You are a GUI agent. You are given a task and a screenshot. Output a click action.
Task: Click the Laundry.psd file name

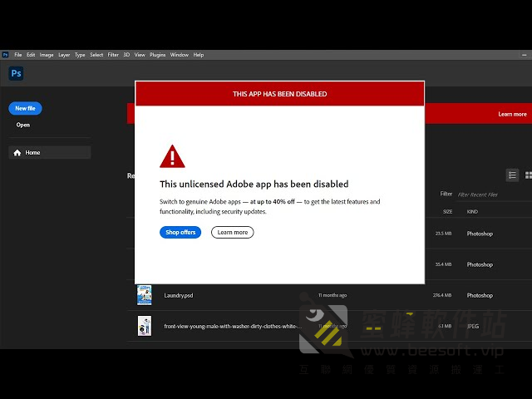click(179, 296)
